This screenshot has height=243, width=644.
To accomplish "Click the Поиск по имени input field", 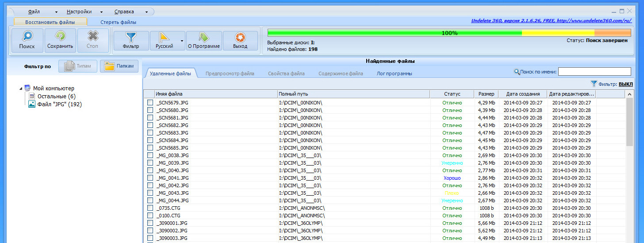I will click(594, 72).
